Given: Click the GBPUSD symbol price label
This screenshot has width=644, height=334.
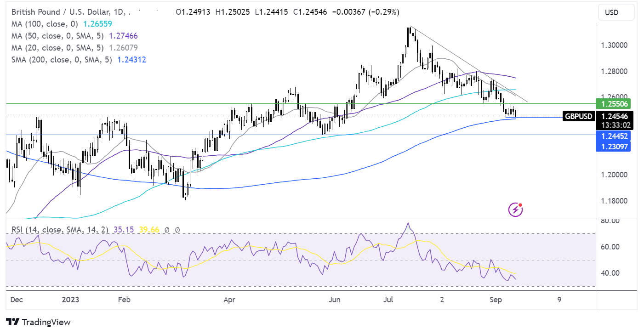Looking at the screenshot, I should tap(579, 116).
